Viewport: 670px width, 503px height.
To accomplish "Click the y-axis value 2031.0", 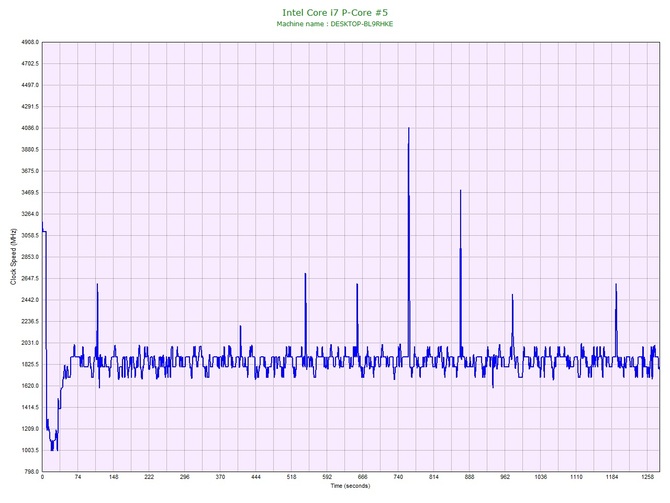I will click(x=30, y=343).
